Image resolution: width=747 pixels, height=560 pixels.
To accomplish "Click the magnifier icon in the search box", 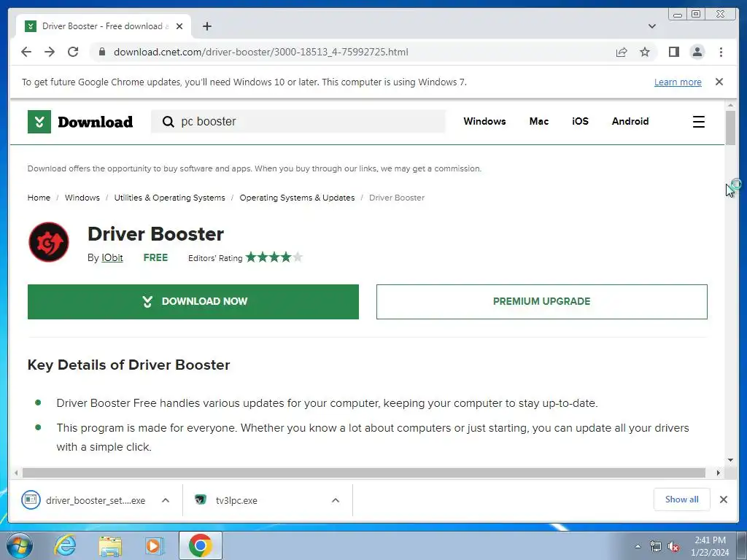I will (x=168, y=122).
